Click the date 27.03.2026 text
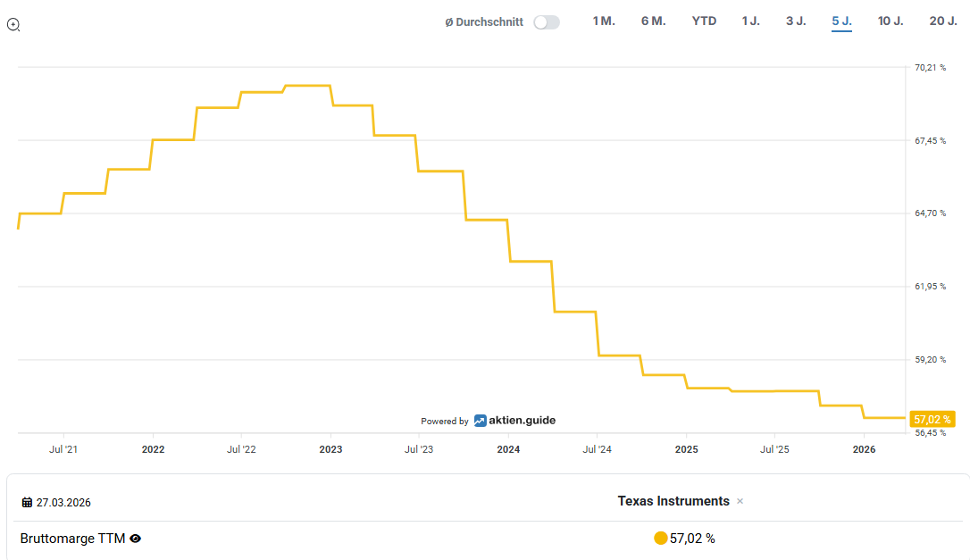The width and height of the screenshot is (970, 560). [x=63, y=503]
